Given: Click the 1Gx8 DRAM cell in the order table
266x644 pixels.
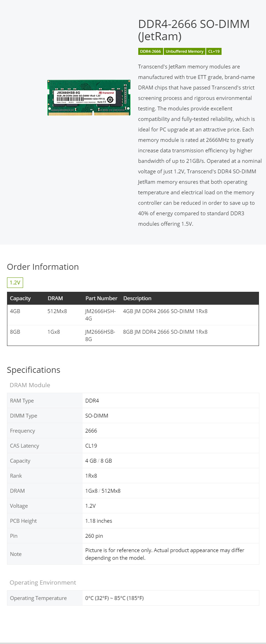Looking at the screenshot, I should [x=54, y=332].
